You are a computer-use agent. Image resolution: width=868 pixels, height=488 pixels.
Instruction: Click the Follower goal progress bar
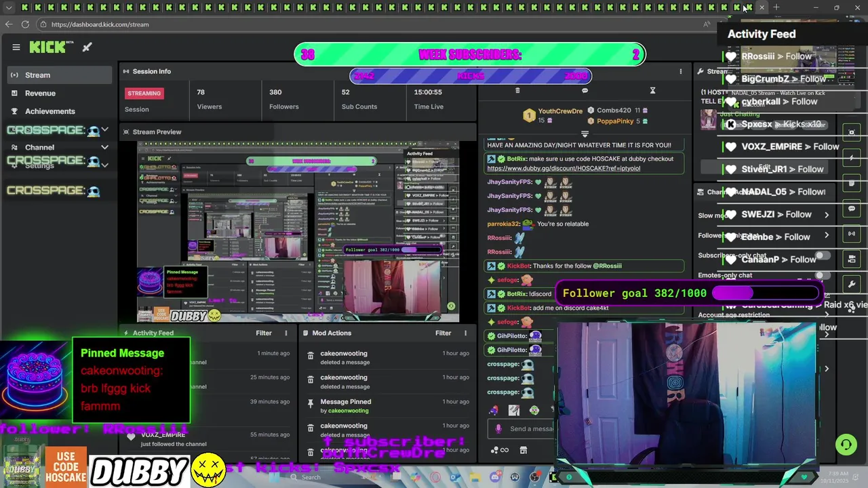point(766,293)
